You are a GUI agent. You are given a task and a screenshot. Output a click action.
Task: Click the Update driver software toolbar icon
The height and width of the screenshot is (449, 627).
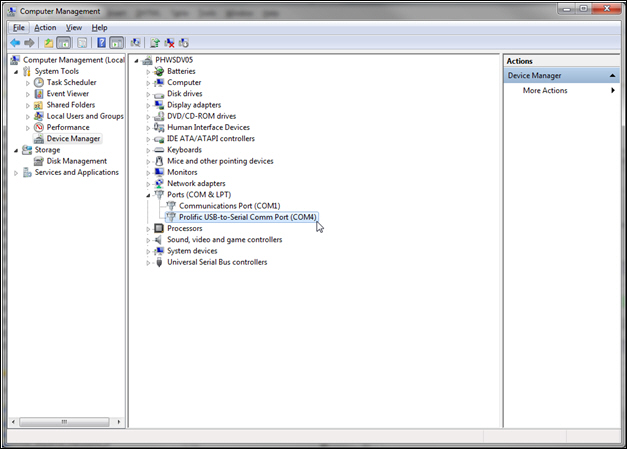154,43
